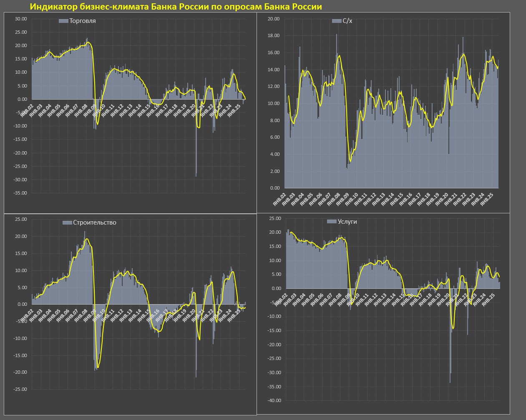Click the Торговля legend label text
Screen dimensions: 526x420
[82, 21]
